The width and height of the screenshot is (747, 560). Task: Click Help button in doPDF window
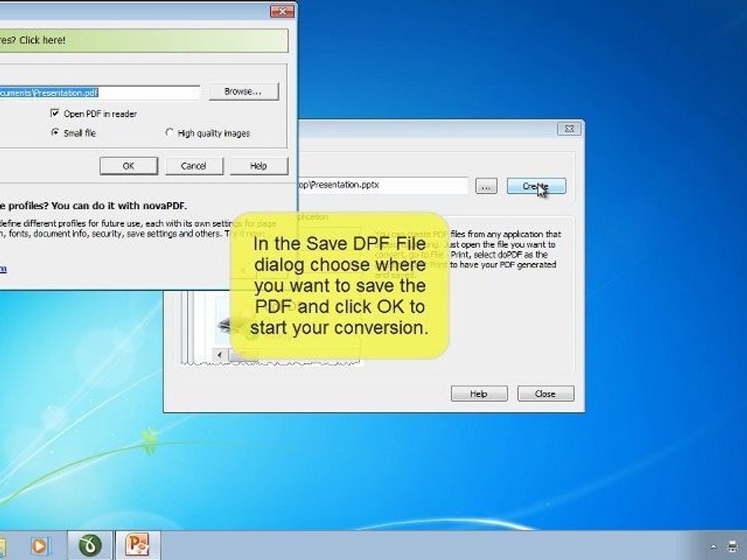pyautogui.click(x=479, y=394)
